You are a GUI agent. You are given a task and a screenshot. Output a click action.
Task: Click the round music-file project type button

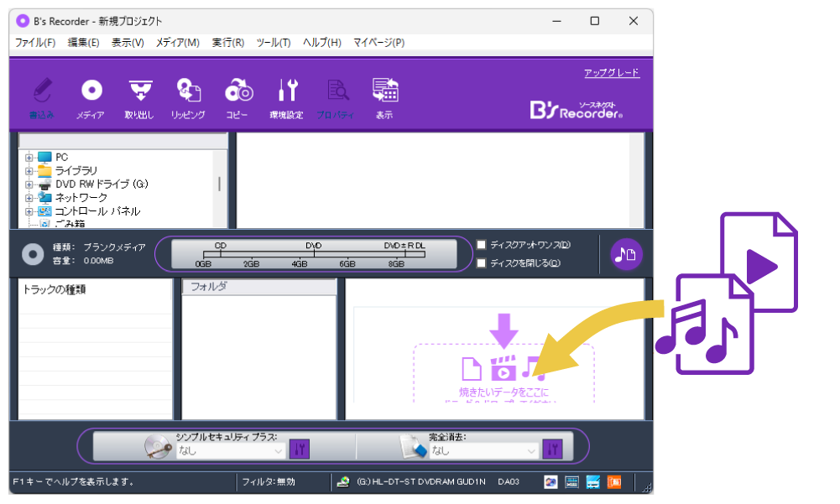626,255
